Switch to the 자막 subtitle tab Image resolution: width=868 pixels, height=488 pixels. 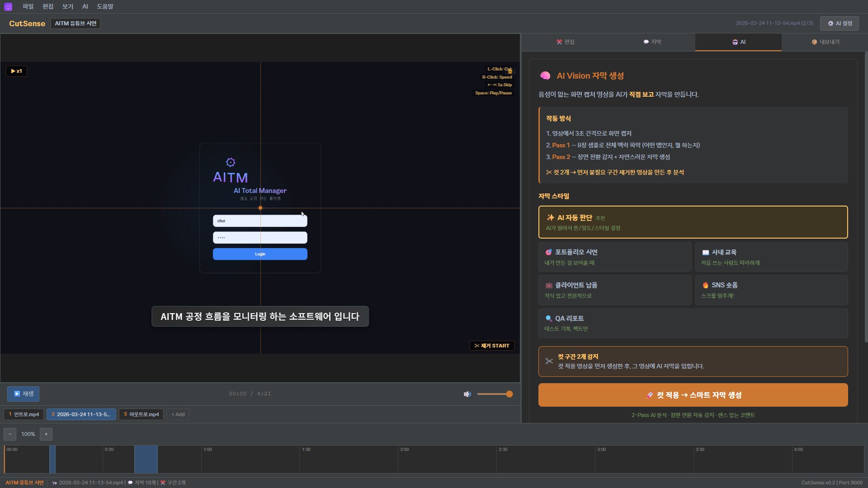(652, 42)
